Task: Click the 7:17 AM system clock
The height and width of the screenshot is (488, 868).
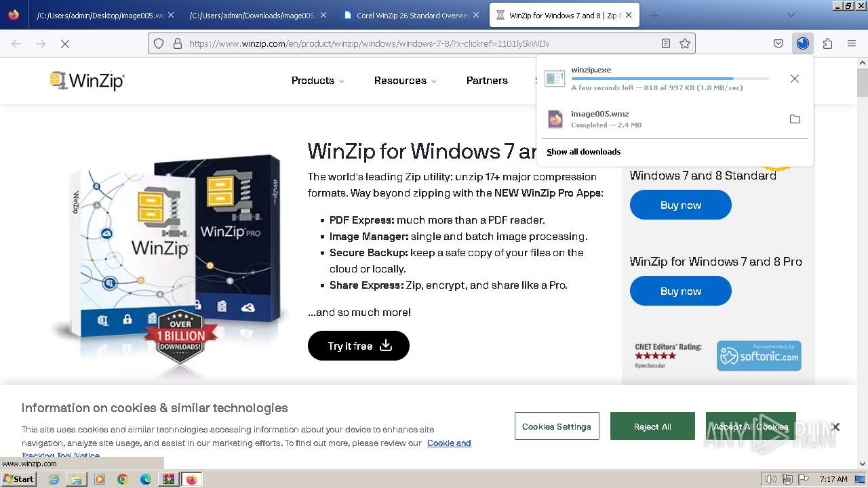Action: click(833, 479)
